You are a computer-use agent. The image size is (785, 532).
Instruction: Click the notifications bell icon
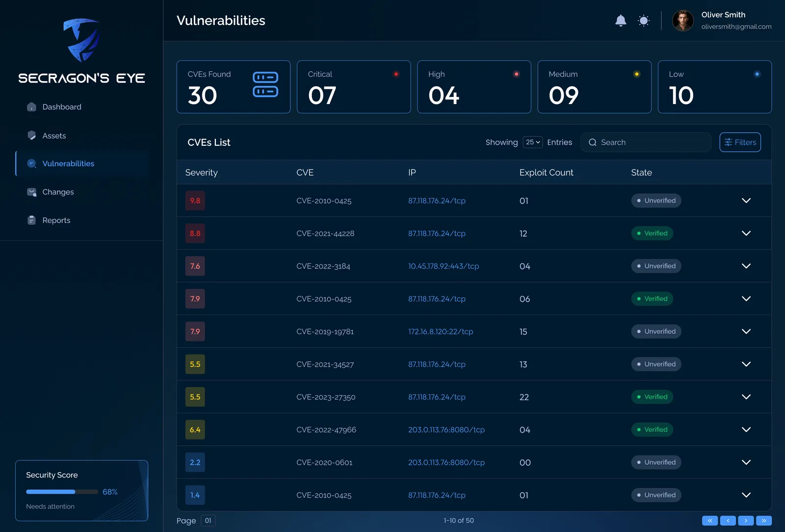coord(621,21)
